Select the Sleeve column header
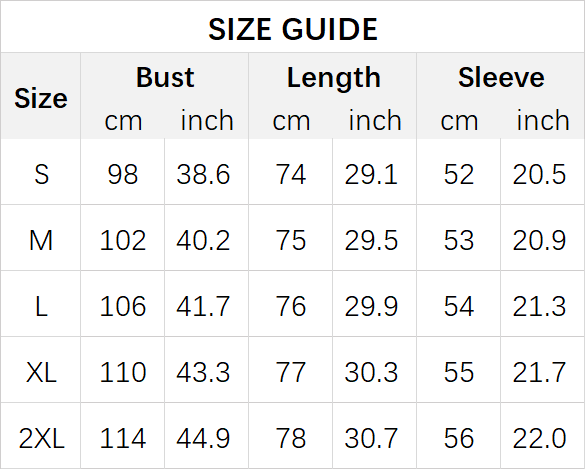585x469 pixels. (x=501, y=78)
